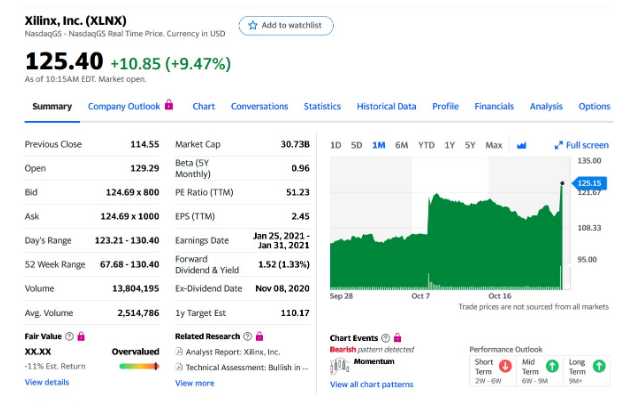Go to the Statistics tab
The width and height of the screenshot is (637, 408).
(322, 106)
